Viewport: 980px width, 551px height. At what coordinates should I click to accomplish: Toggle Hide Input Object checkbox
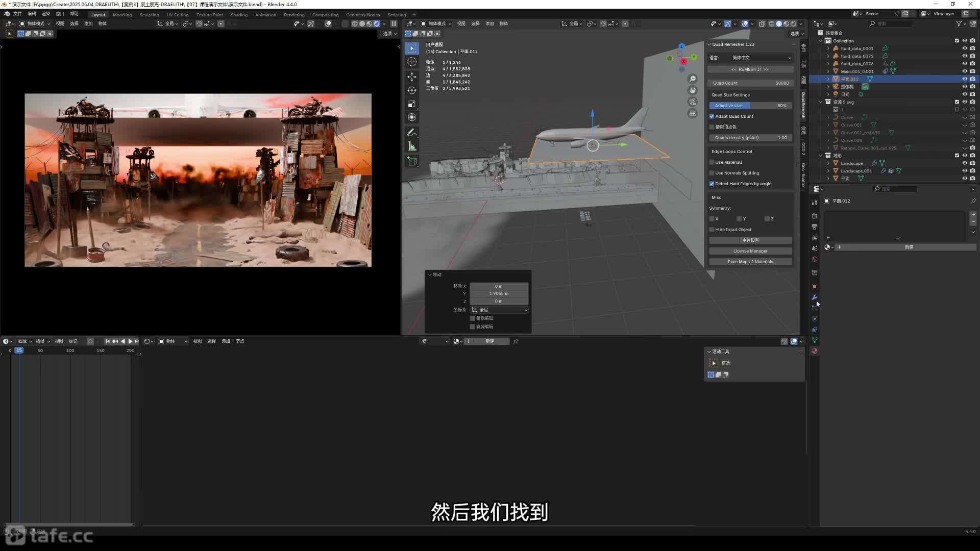pyautogui.click(x=712, y=230)
